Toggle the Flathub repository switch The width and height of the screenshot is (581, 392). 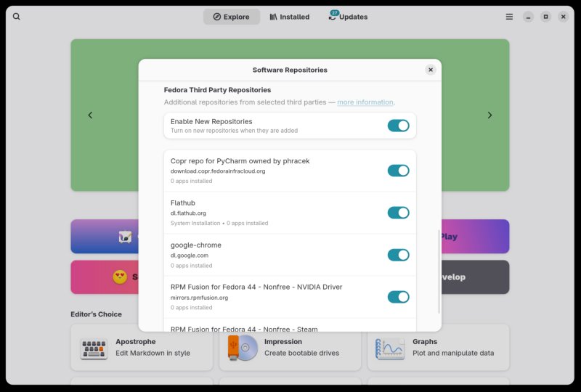(398, 213)
